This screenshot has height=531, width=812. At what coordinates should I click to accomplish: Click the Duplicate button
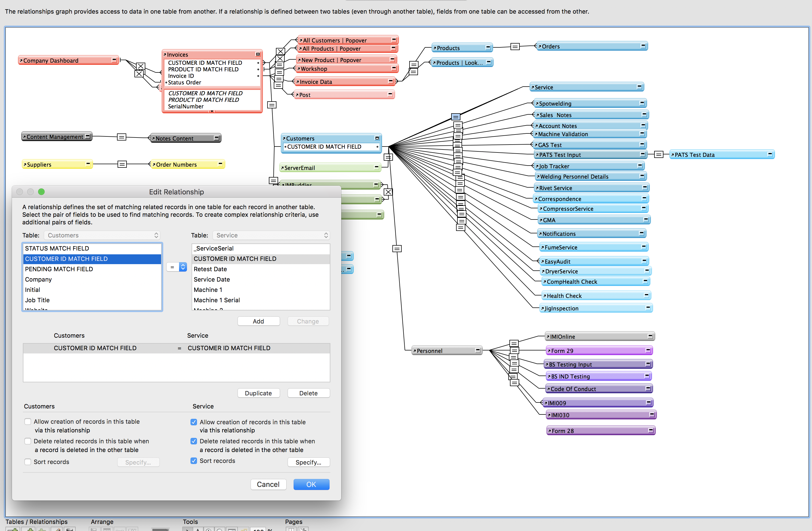(259, 393)
